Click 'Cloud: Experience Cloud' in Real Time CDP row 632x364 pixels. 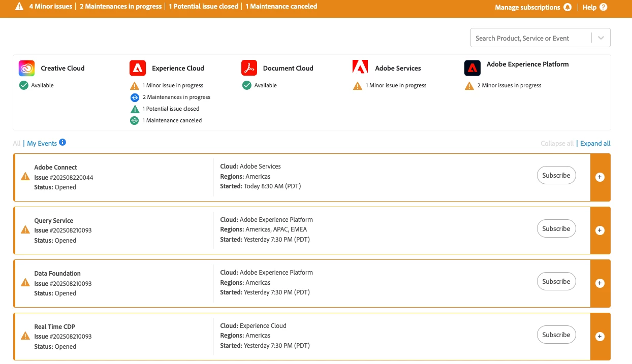[x=253, y=326]
